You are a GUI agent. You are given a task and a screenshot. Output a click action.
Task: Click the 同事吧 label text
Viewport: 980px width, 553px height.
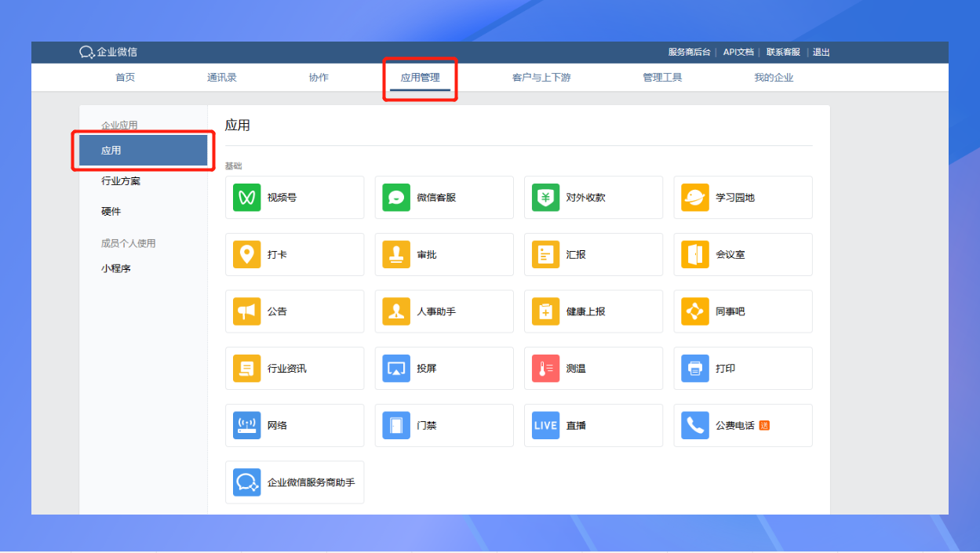(x=730, y=311)
